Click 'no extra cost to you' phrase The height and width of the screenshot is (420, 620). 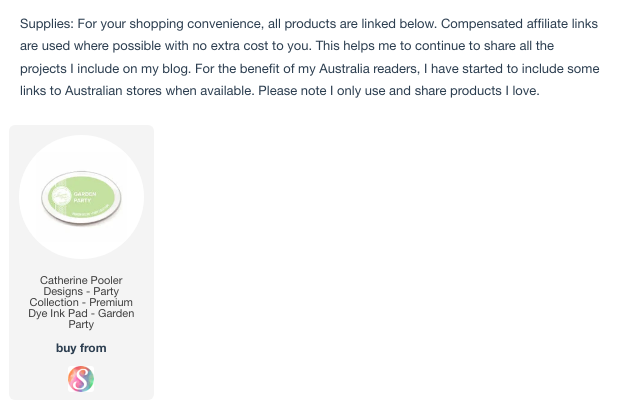pos(252,46)
